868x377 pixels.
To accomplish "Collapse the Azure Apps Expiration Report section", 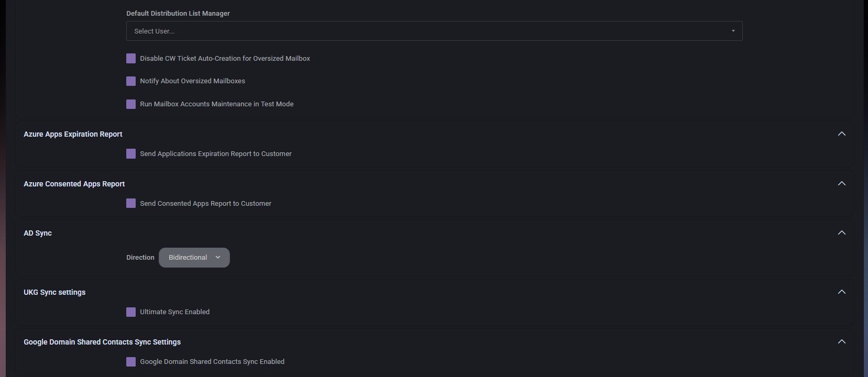I will pos(842,134).
